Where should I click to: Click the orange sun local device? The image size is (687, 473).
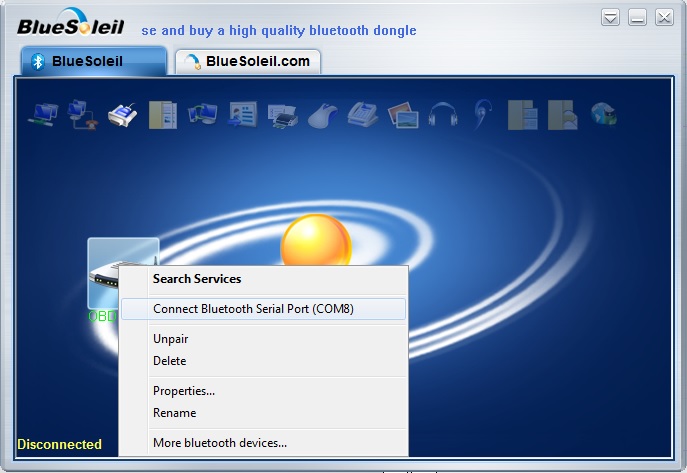point(316,240)
